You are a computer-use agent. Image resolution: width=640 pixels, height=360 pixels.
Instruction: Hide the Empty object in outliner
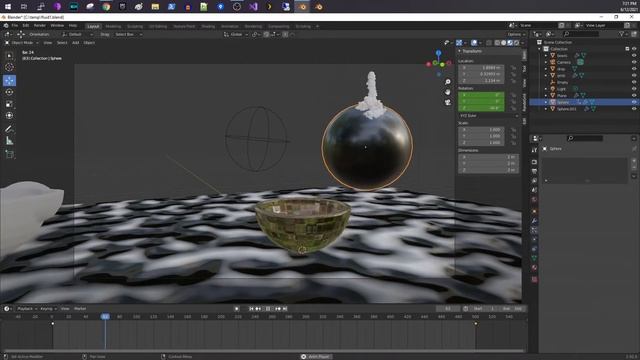pyautogui.click(x=634, y=82)
